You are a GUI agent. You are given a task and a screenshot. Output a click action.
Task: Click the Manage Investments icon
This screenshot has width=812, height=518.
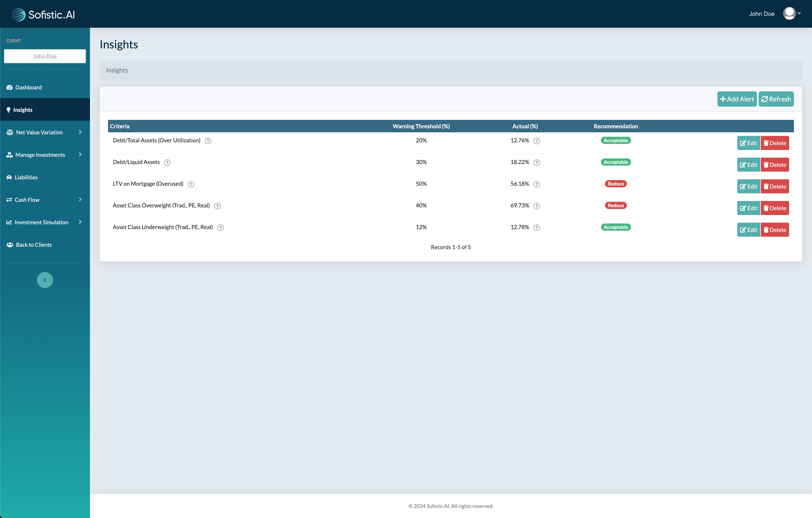(9, 155)
